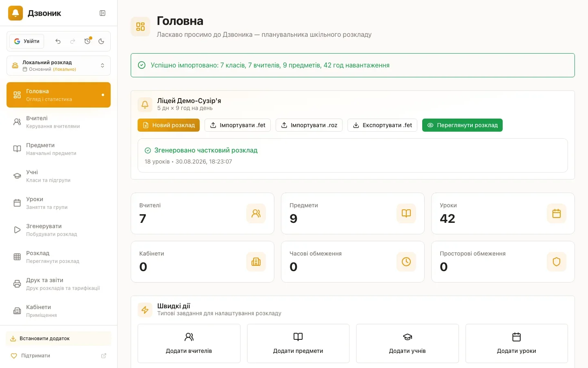Open the Згенерувати section
This screenshot has width=588, height=368.
pyautogui.click(x=58, y=230)
